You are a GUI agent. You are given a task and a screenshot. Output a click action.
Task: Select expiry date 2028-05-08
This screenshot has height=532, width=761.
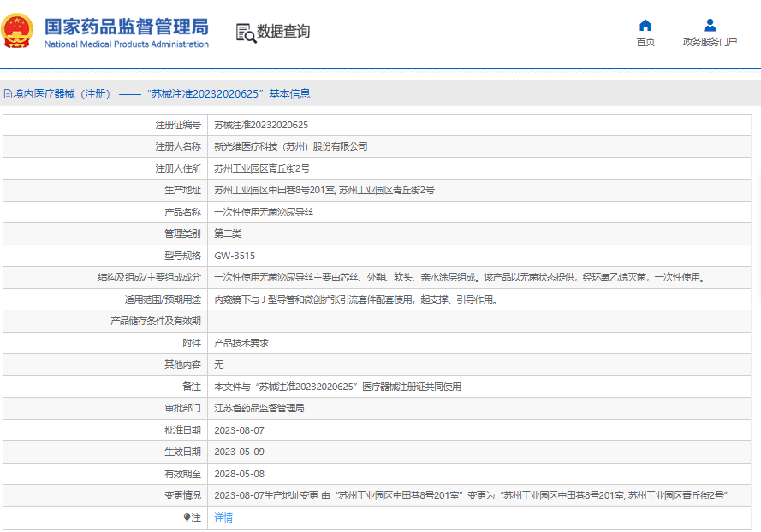pyautogui.click(x=240, y=474)
